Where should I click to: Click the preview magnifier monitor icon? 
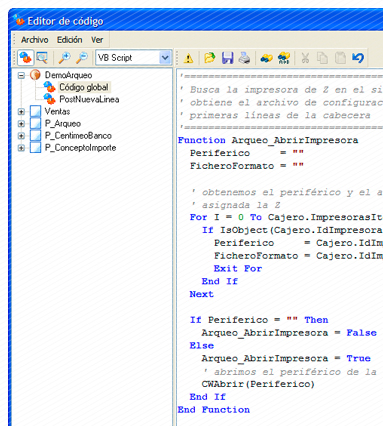(42, 58)
